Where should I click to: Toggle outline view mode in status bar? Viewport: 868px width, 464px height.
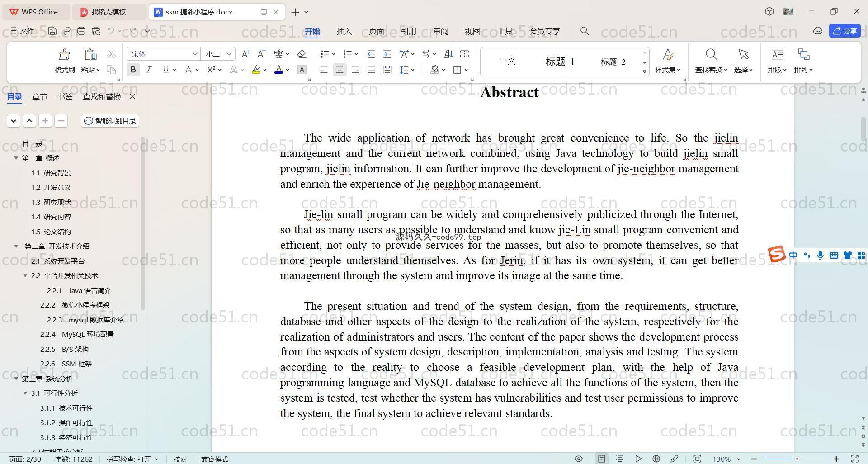coord(619,459)
